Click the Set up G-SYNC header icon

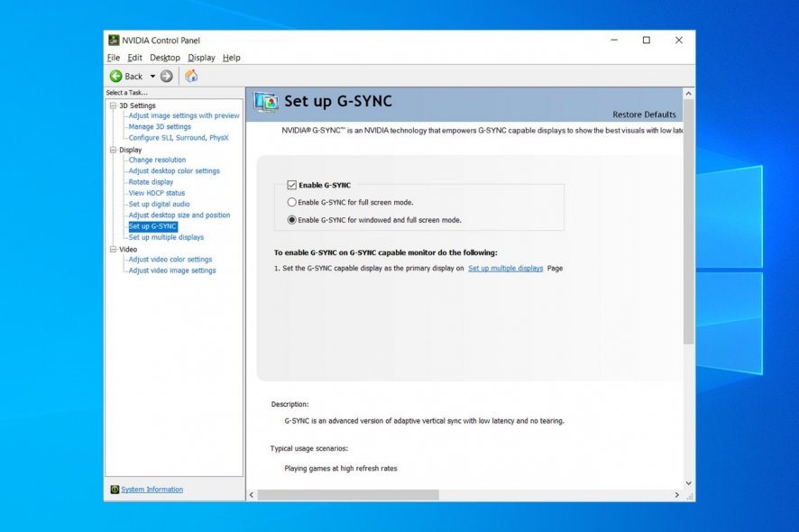coord(266,102)
